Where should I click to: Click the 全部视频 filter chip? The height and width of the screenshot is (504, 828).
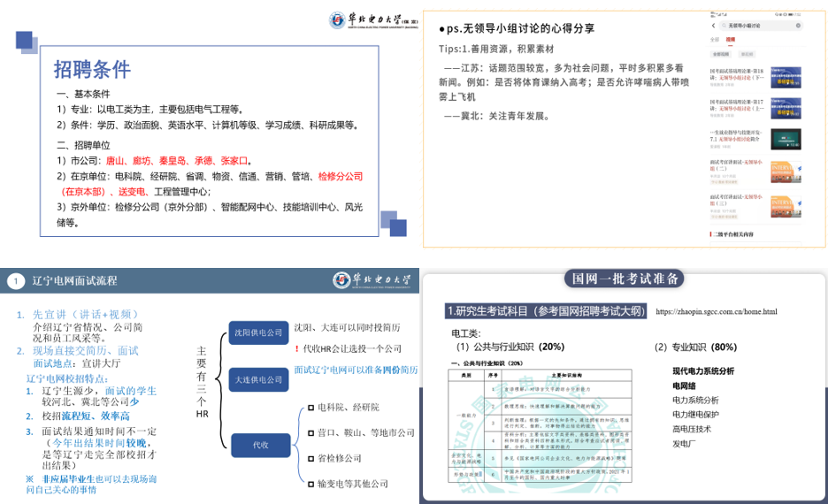tap(721, 54)
